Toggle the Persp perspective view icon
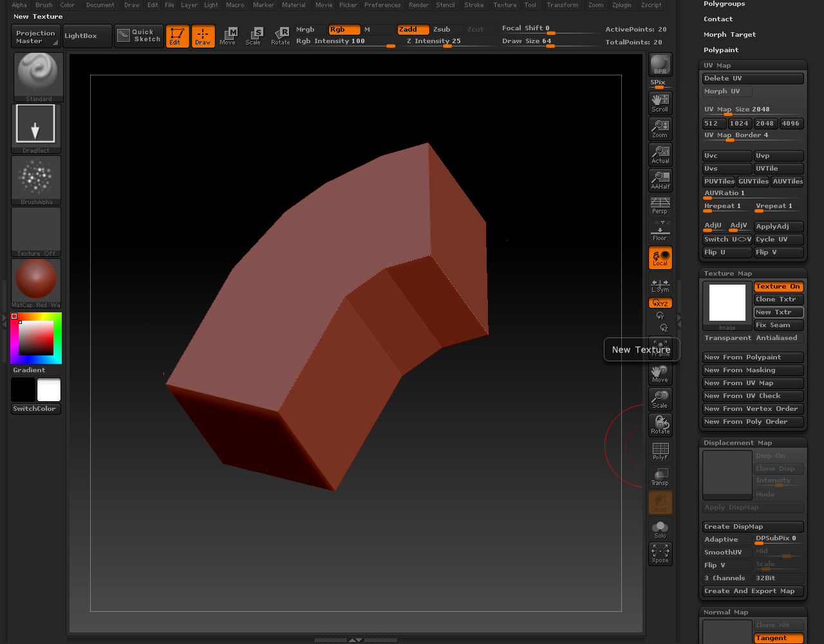The width and height of the screenshot is (824, 644). click(x=660, y=206)
